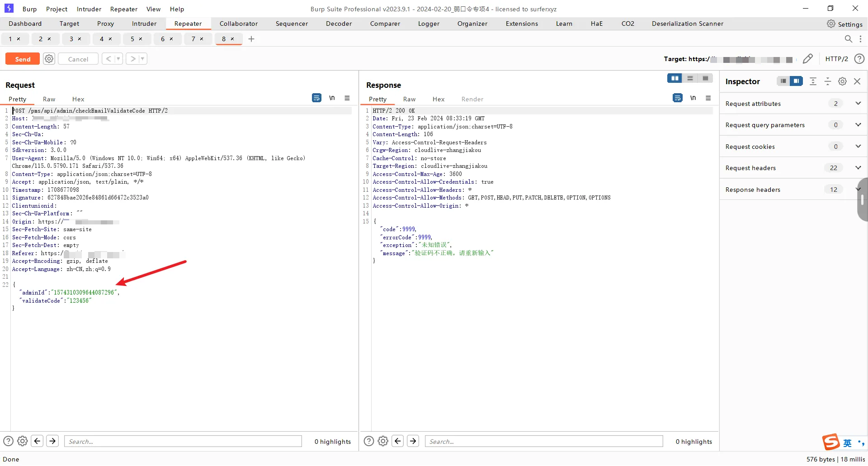The width and height of the screenshot is (868, 466).
Task: Click the Send button
Action: coord(23,59)
